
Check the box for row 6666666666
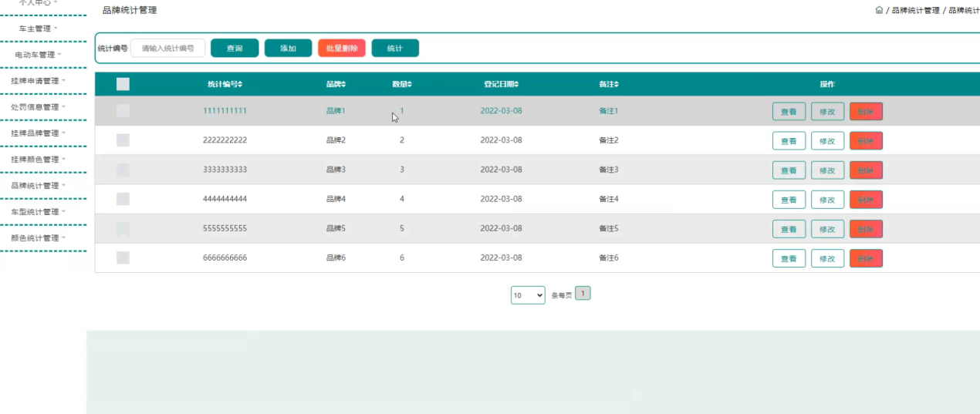[123, 257]
